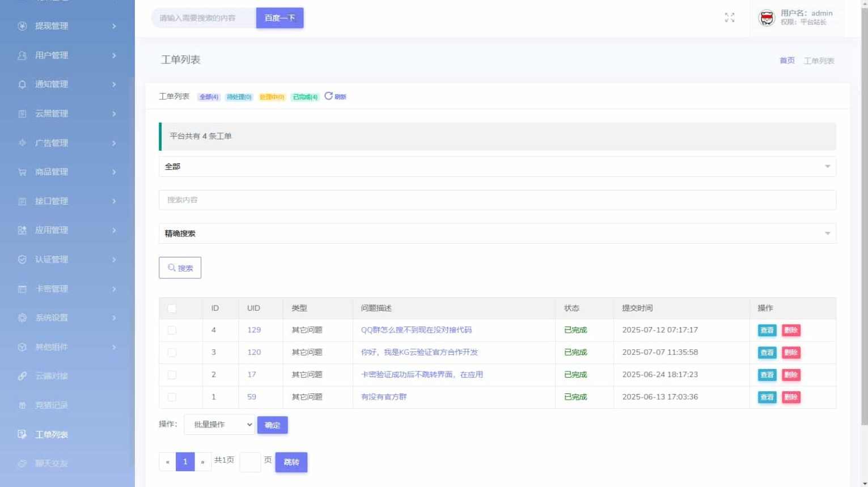Click the 通知管理 bell icon in sidebar
This screenshot has width=868, height=487.
coord(22,84)
